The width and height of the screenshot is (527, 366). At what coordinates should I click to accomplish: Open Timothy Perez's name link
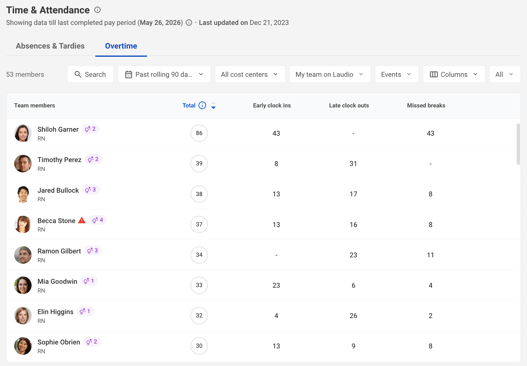(59, 160)
